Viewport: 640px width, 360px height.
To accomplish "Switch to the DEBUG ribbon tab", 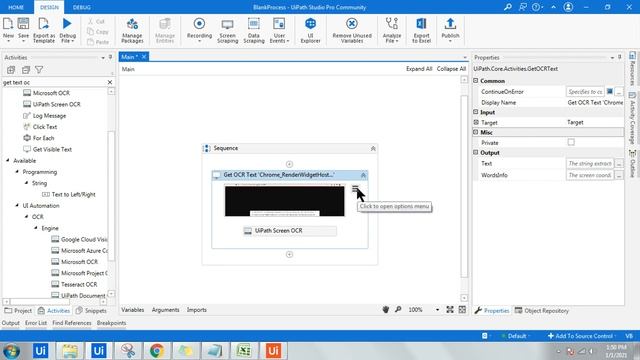I will [x=82, y=7].
